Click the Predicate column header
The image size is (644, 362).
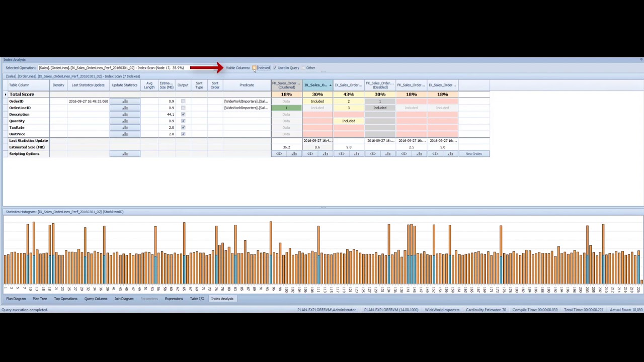click(247, 85)
